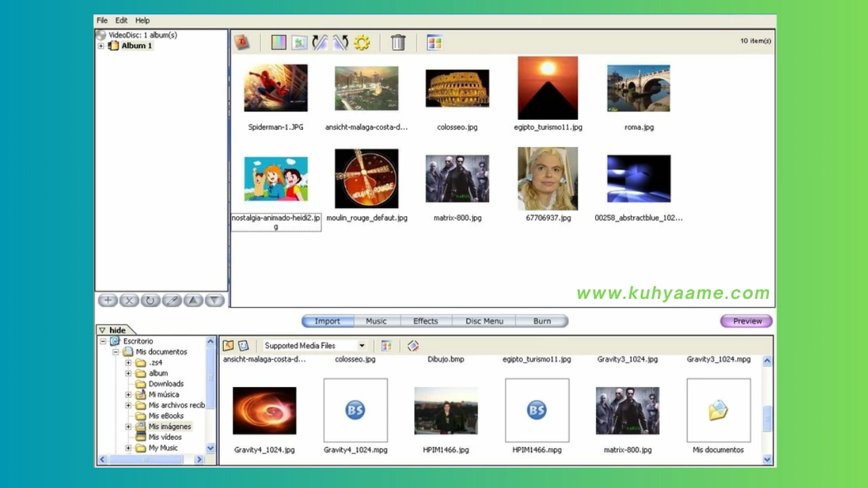This screenshot has height=488, width=868.
Task: Open the File menu
Action: (x=102, y=20)
